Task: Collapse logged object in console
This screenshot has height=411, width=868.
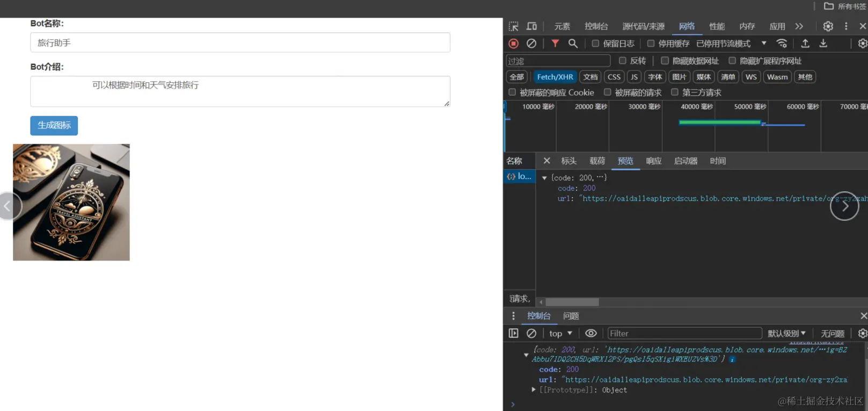Action: [x=526, y=355]
